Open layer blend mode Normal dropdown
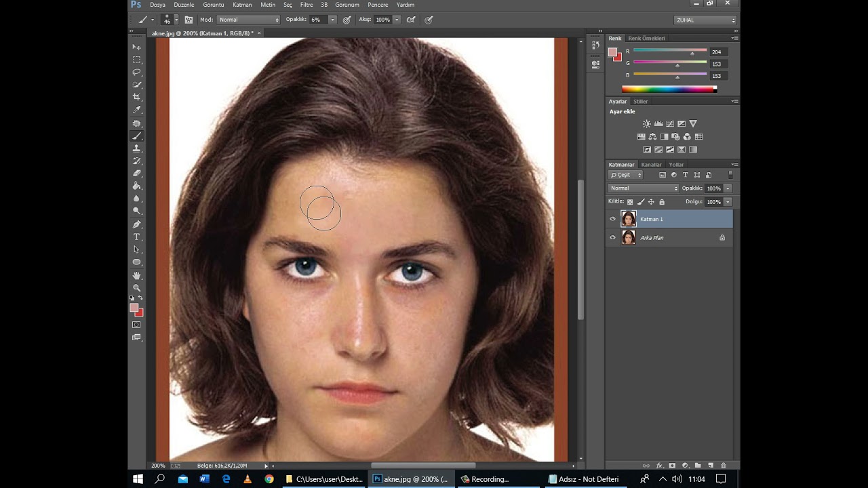Image resolution: width=868 pixels, height=488 pixels. point(643,188)
